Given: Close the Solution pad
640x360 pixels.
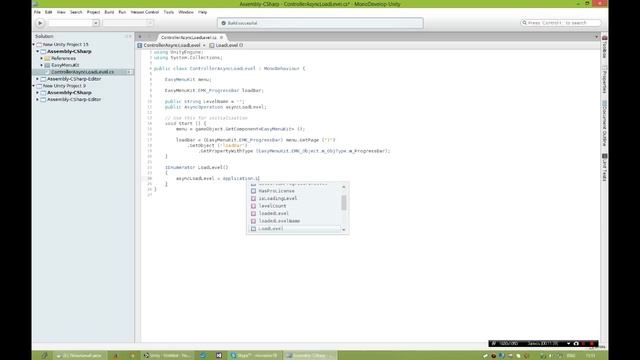Looking at the screenshot, I should click(x=130, y=36).
